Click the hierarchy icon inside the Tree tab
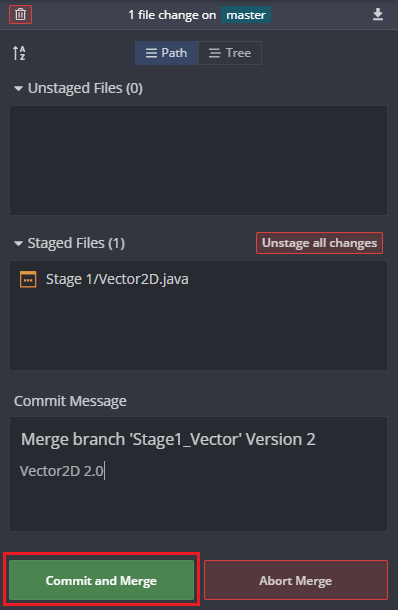The image size is (398, 610). tap(214, 53)
